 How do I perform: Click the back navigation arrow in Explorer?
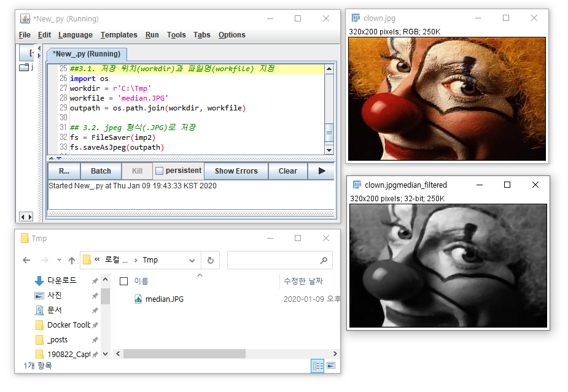point(26,260)
